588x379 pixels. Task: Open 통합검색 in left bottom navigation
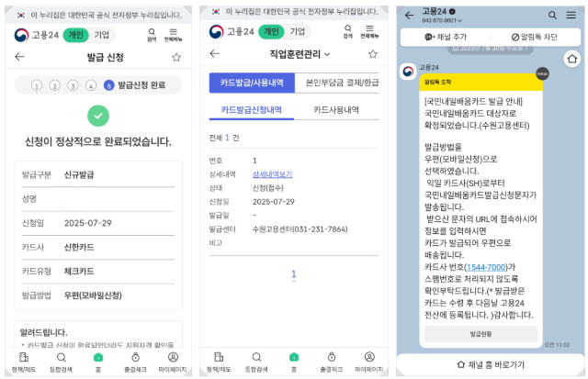tap(62, 362)
